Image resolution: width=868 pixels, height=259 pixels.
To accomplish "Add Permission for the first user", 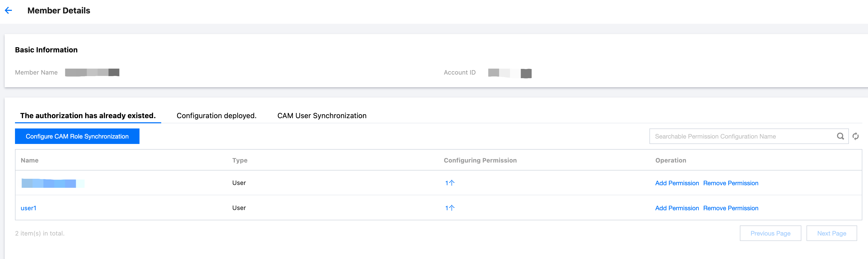I will [x=677, y=183].
